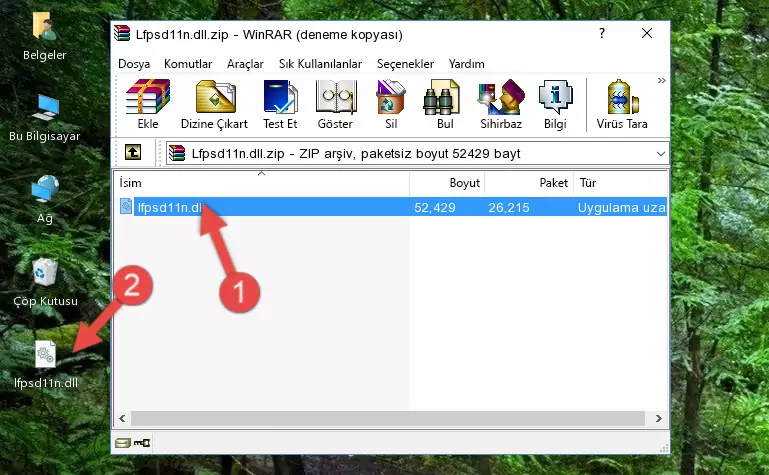Sort by Boyut column header

pos(447,182)
